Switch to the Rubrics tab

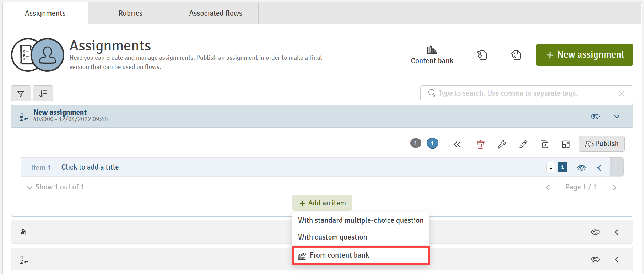tap(130, 13)
